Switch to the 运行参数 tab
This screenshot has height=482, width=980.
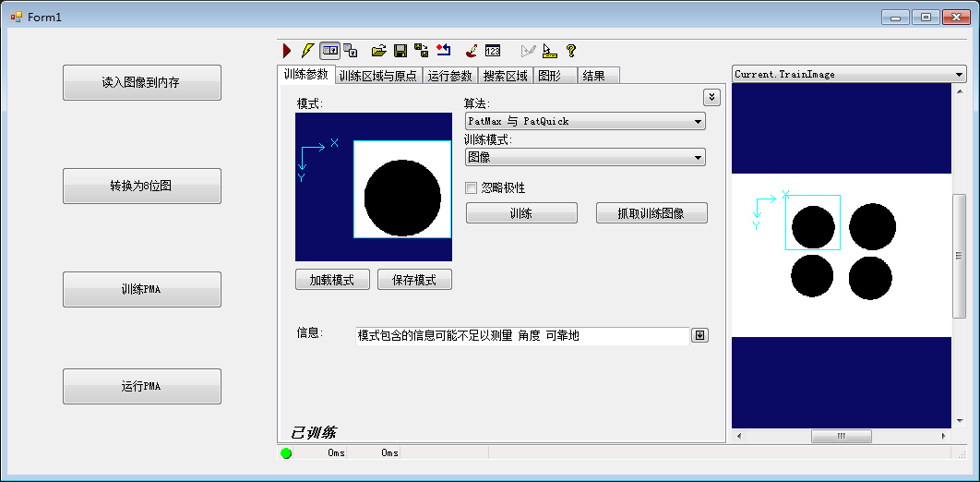450,76
